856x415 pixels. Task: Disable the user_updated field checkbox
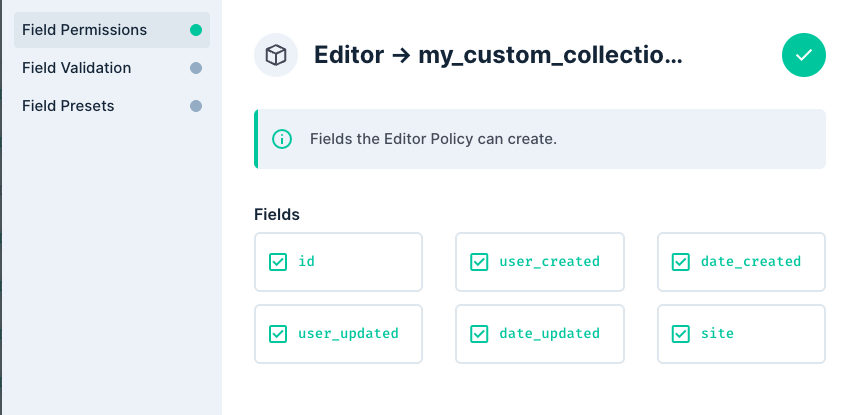point(279,334)
